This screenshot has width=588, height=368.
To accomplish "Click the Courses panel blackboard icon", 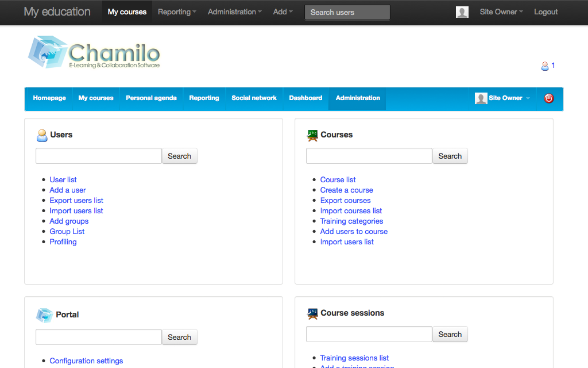I will [312, 135].
